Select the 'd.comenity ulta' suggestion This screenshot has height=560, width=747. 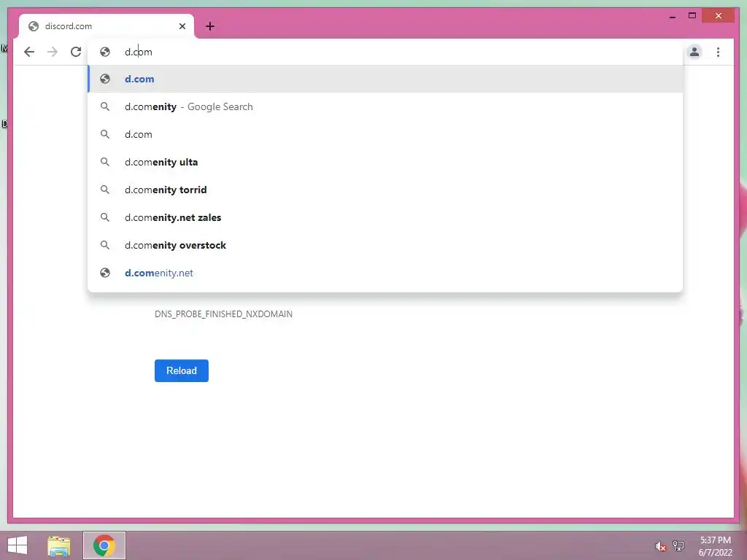click(385, 162)
